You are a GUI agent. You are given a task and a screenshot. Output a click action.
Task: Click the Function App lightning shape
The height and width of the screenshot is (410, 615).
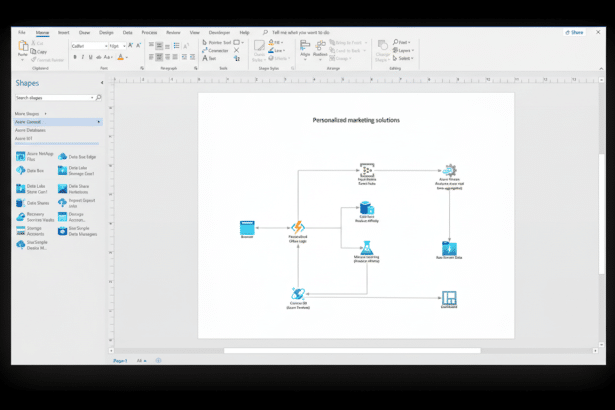(x=298, y=227)
